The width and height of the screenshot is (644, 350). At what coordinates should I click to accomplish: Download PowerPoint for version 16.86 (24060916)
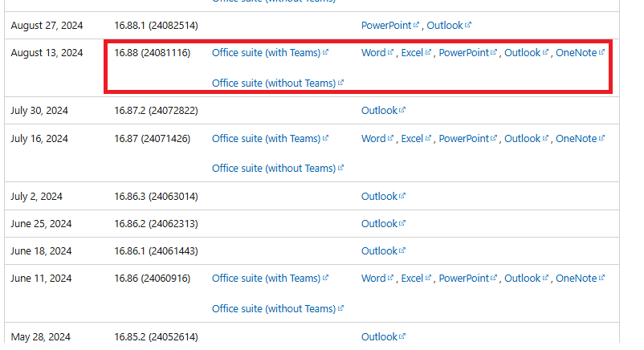click(467, 279)
